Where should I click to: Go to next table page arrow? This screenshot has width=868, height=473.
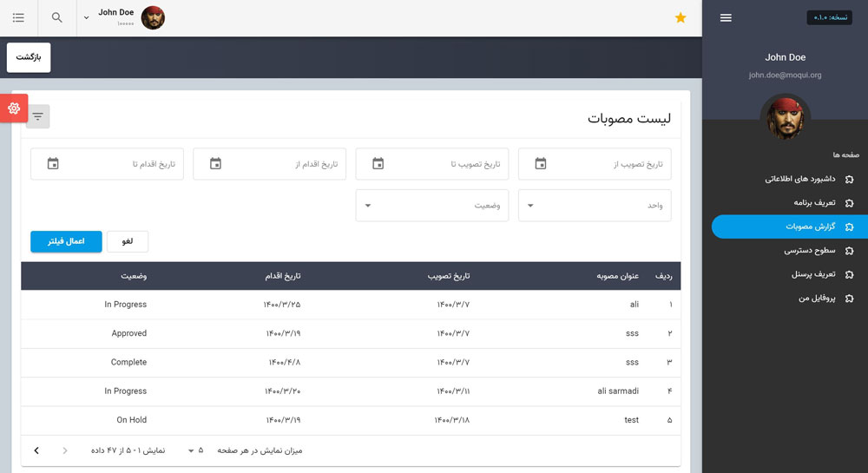[x=36, y=450]
